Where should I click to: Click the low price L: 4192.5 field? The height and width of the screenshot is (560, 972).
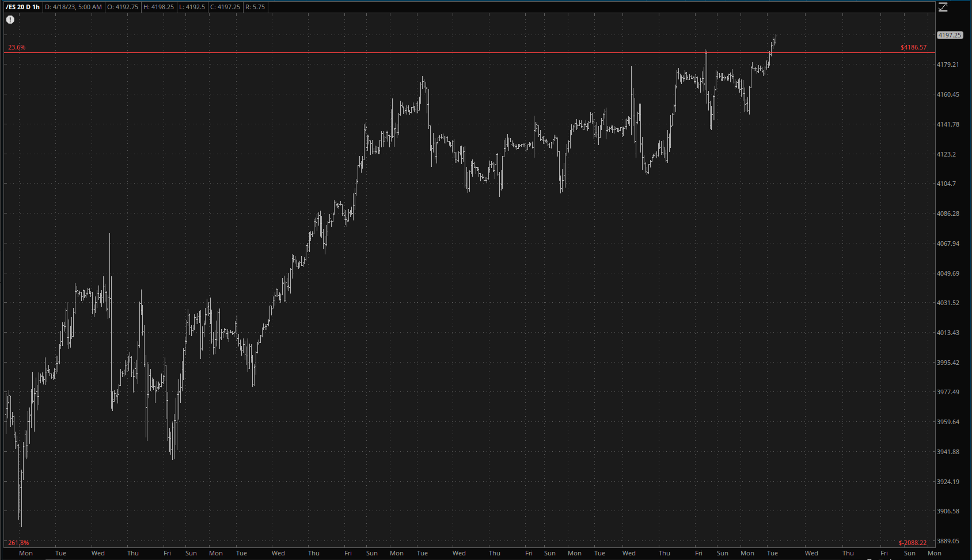pos(192,7)
